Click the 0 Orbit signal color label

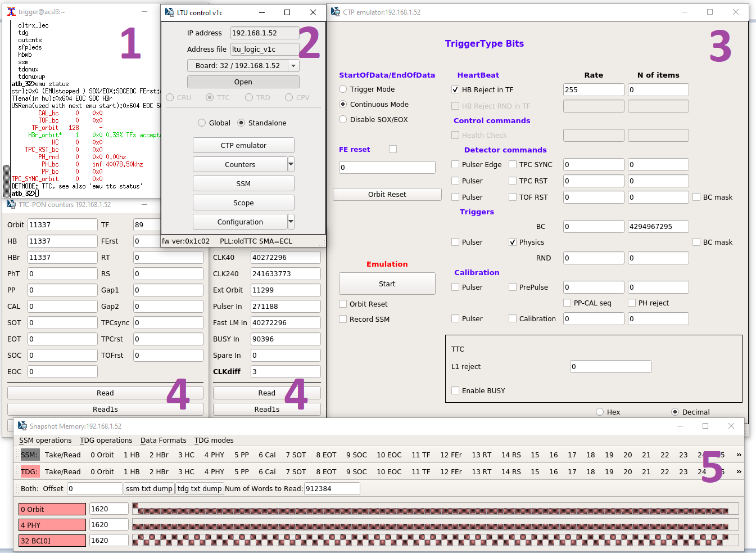[52, 509]
